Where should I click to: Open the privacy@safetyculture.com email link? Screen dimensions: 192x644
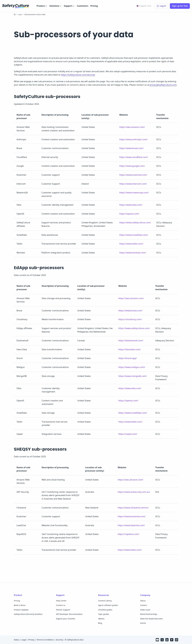point(163,85)
